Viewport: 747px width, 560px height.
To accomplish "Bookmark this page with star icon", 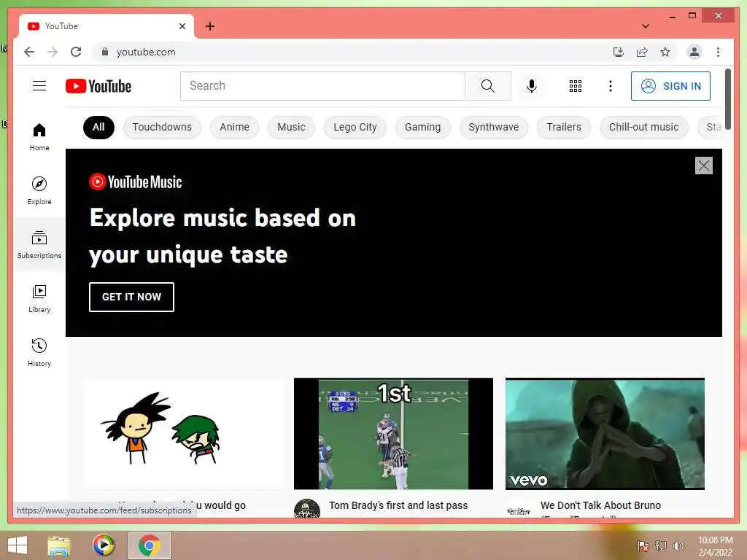I will [x=665, y=52].
